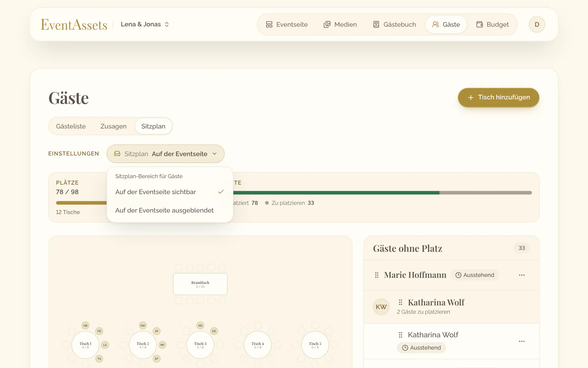Click the 33 count badge
This screenshot has height=368, width=588.
tap(522, 248)
